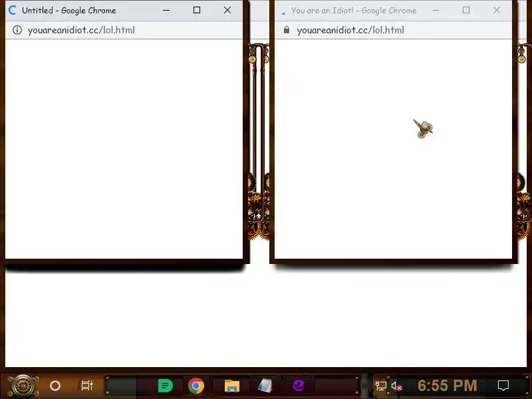Click the URL in Untitled Chrome window
Viewport: 532px width, 399px height.
[x=81, y=30]
